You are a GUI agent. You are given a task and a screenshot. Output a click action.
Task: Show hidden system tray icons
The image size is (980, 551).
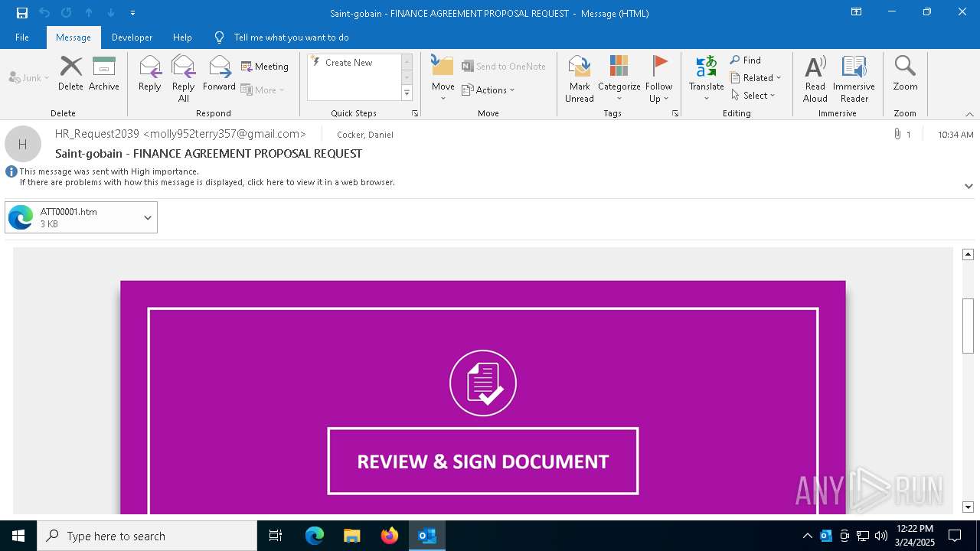pyautogui.click(x=807, y=536)
